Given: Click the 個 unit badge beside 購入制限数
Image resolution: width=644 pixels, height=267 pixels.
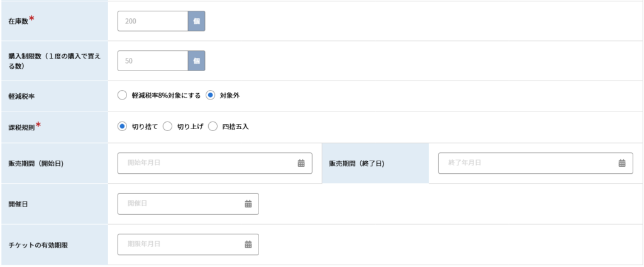Looking at the screenshot, I should [x=196, y=61].
